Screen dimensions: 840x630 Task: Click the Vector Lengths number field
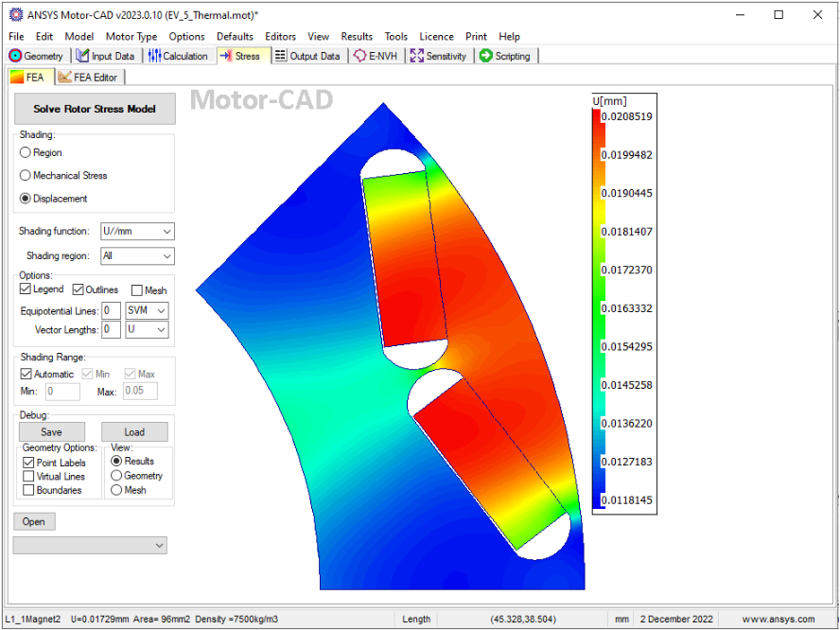coord(111,329)
